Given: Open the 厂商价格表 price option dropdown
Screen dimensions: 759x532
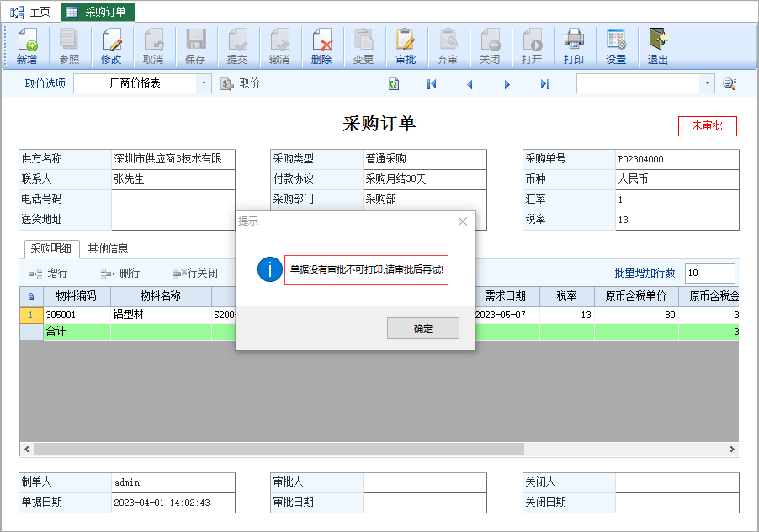Looking at the screenshot, I should click(204, 83).
